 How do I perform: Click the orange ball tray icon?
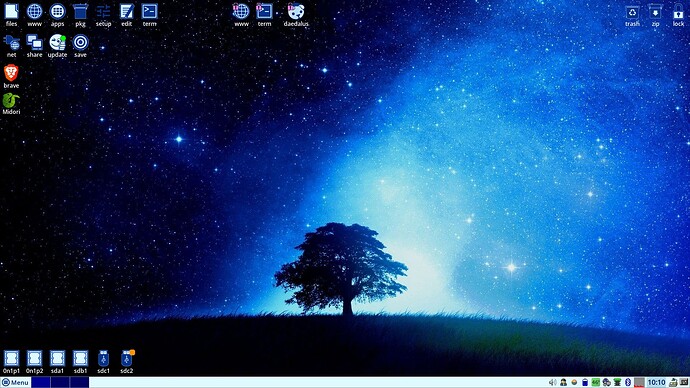pyautogui.click(x=574, y=382)
